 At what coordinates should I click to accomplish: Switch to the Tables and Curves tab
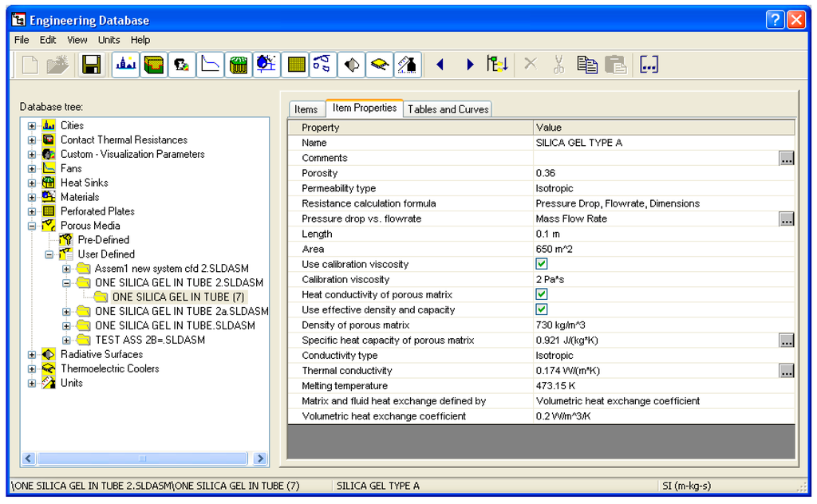pos(448,108)
